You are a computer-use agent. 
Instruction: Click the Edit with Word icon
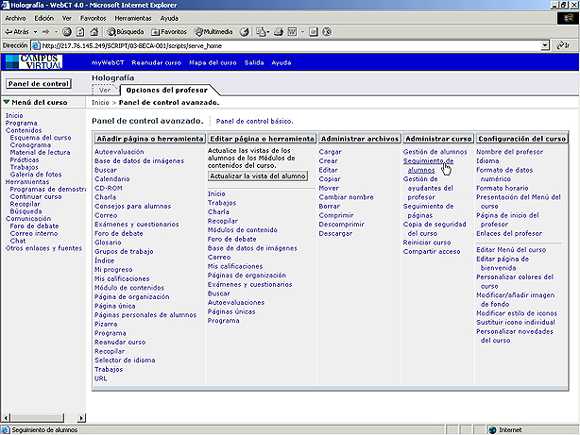292,32
